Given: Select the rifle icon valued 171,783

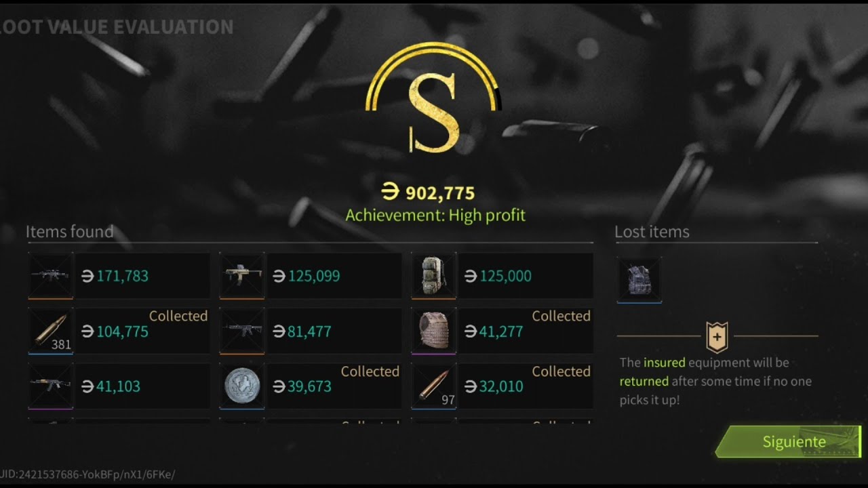Looking at the screenshot, I should (51, 276).
